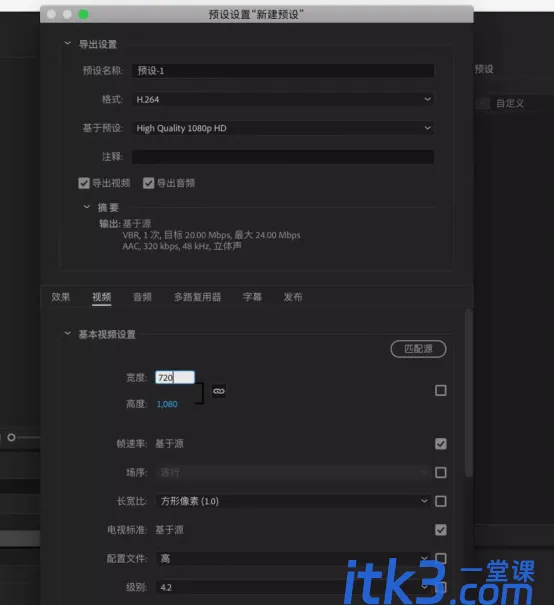555x606 pixels.
Task: Click the 输出: 基于源 summary line
Action: pos(125,223)
